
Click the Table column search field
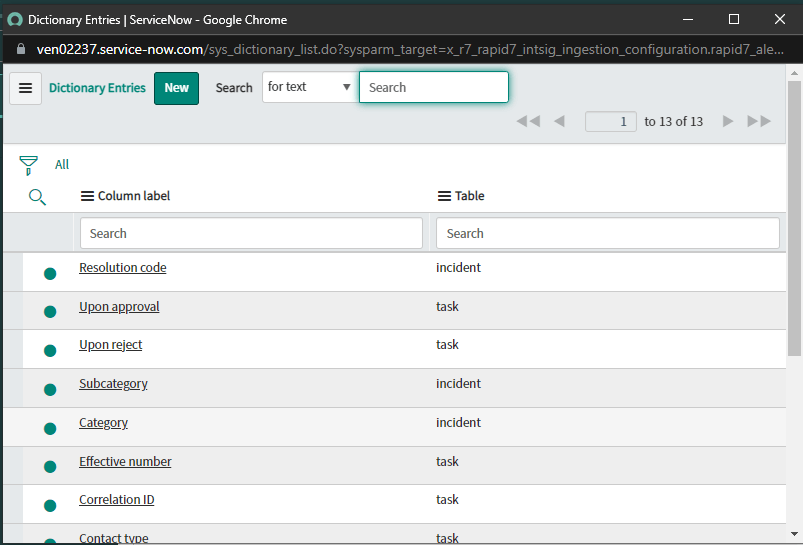(x=607, y=233)
